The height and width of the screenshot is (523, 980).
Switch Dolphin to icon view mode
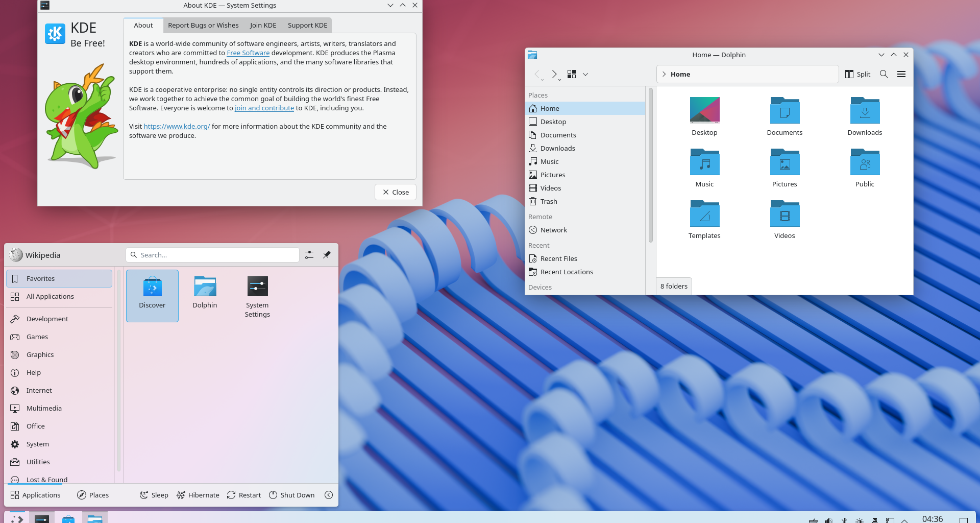[x=572, y=74]
